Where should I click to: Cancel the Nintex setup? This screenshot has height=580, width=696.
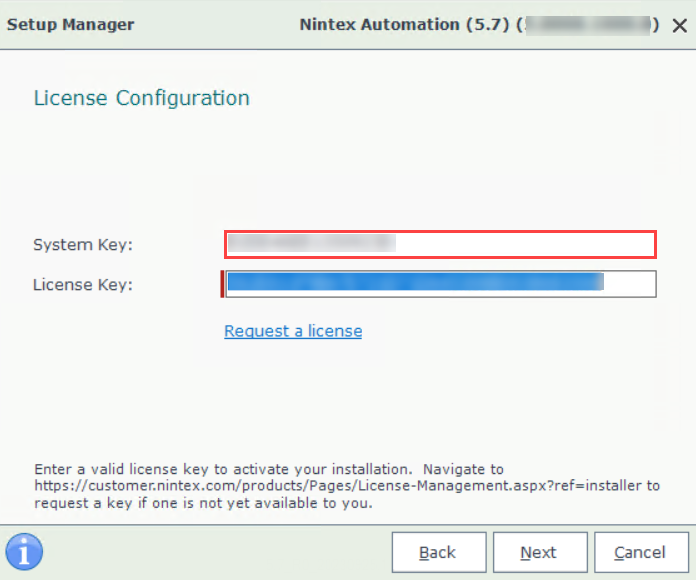(640, 552)
